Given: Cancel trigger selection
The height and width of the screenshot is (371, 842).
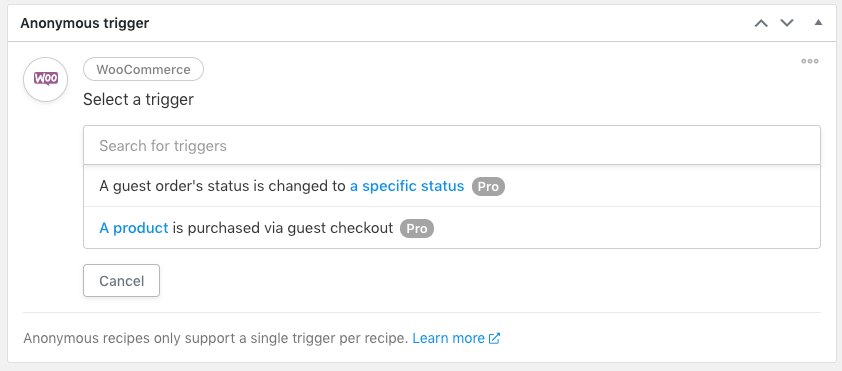Looking at the screenshot, I should 121,281.
